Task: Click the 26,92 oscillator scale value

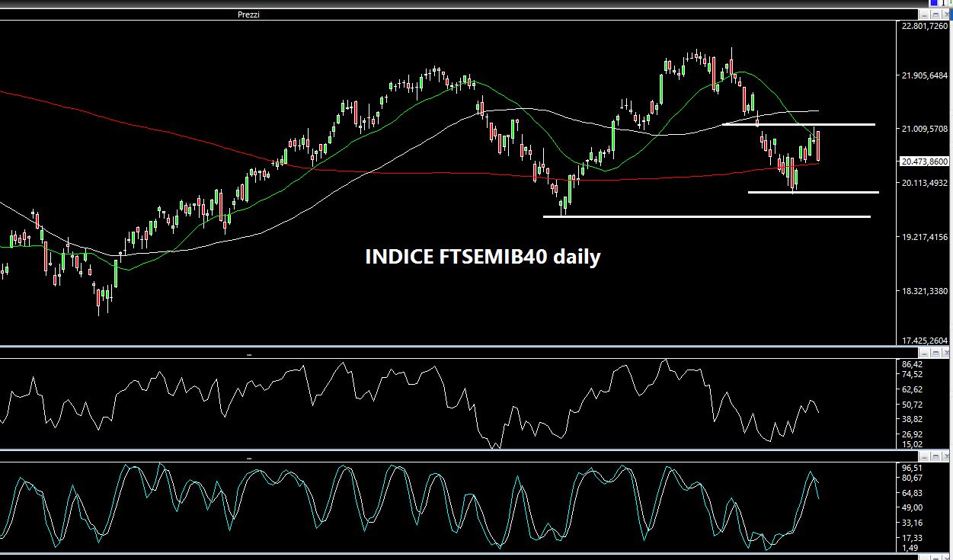Action: point(912,434)
